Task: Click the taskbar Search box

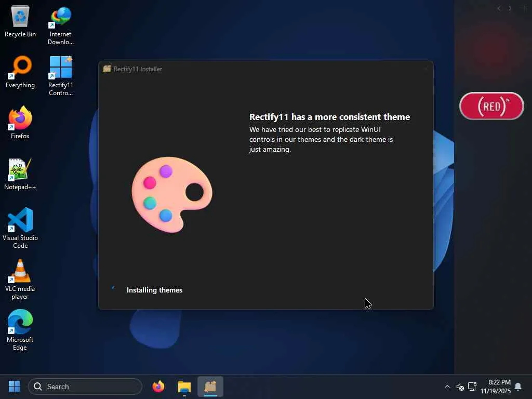Action: pos(85,387)
